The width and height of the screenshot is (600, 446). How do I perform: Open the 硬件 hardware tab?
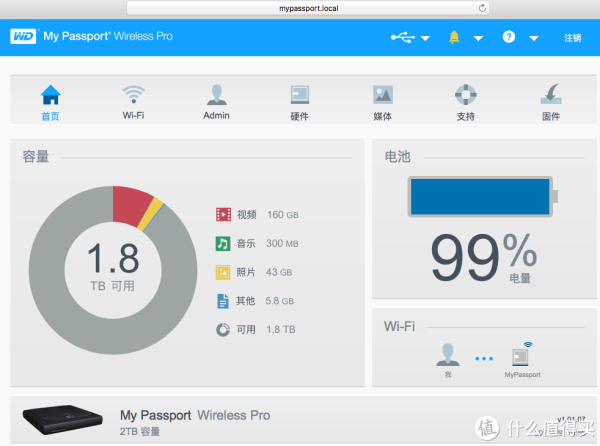pos(300,102)
